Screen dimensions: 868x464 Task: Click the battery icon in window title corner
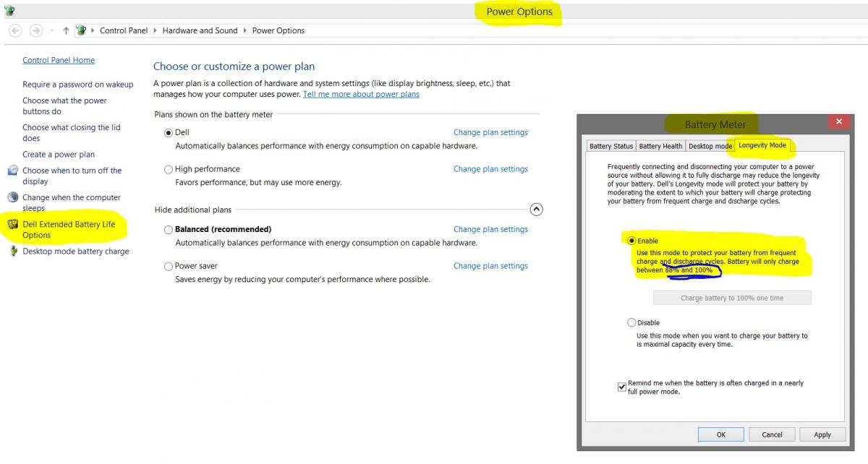(9, 11)
